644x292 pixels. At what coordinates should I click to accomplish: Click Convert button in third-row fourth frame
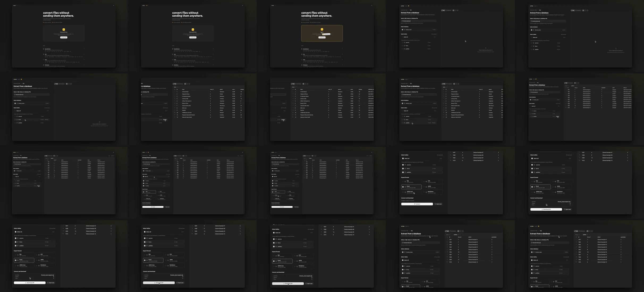tap(417, 204)
